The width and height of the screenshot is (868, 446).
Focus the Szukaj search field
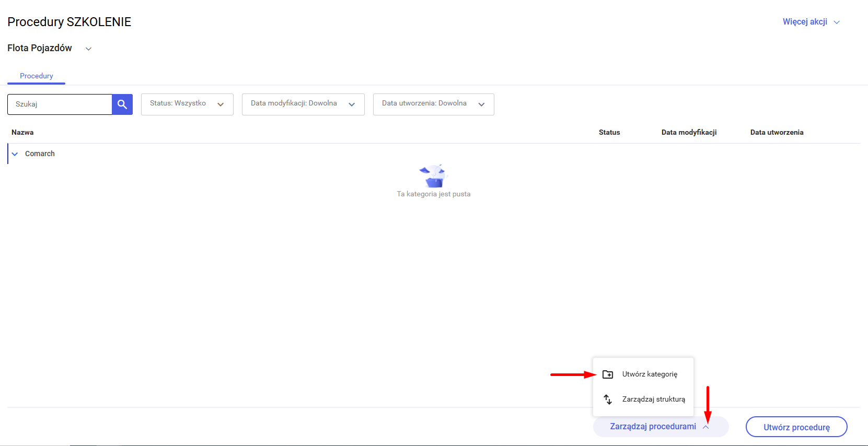pyautogui.click(x=60, y=104)
